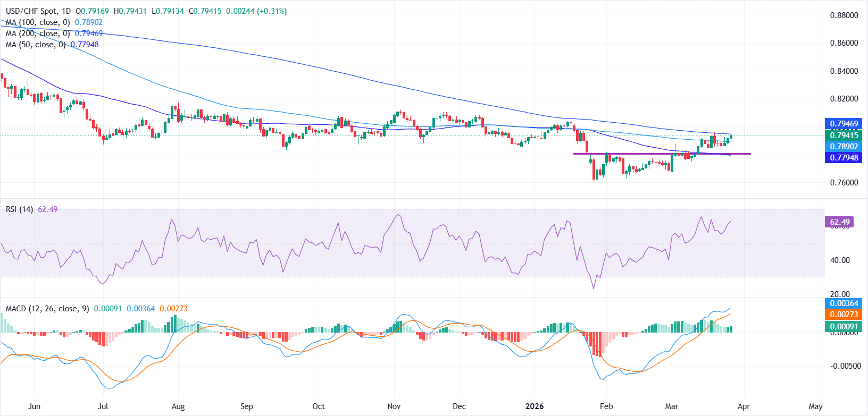868x416 pixels.
Task: Click the blue 0.00364 MACD value tag
Action: (844, 303)
